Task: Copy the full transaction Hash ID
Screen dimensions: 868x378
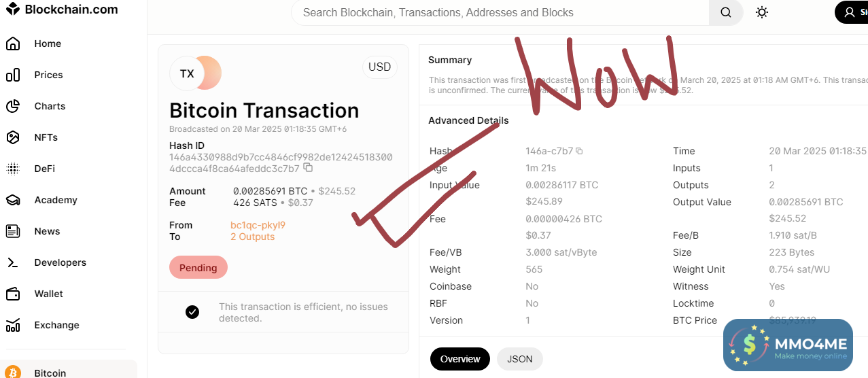Action: click(308, 167)
